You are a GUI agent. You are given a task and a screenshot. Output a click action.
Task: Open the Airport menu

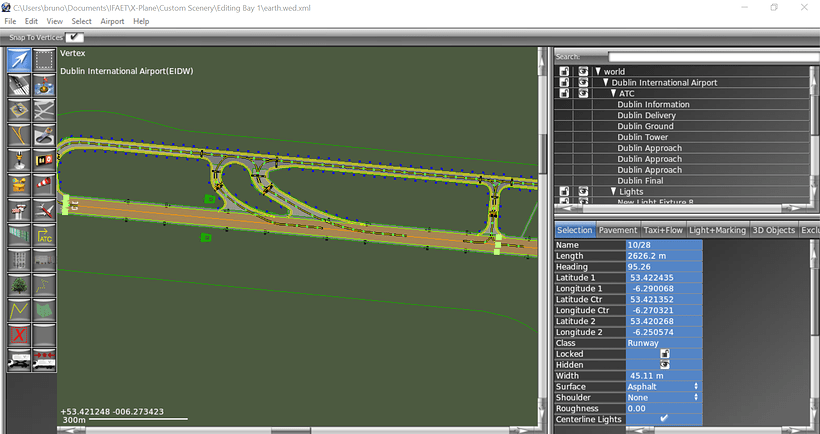[x=112, y=21]
